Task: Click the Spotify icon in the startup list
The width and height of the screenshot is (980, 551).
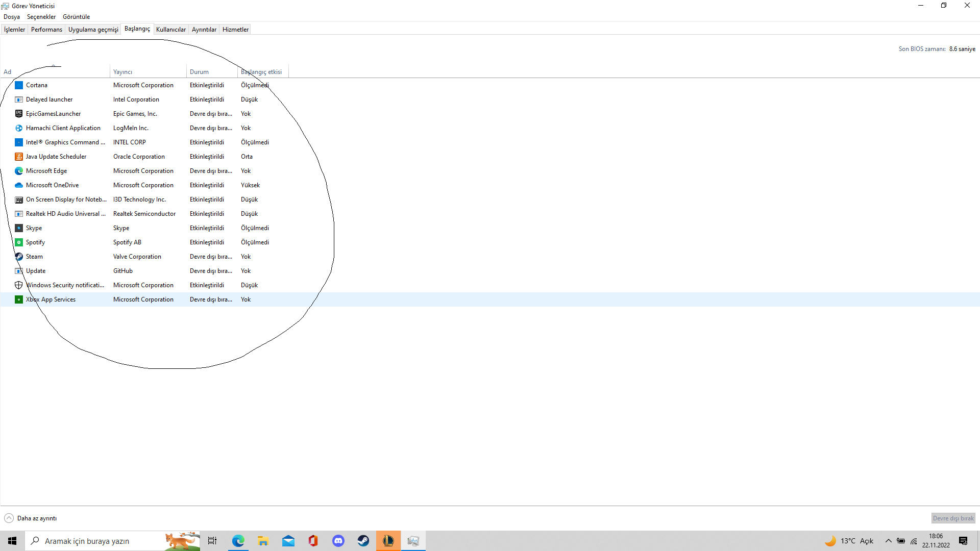Action: point(19,242)
